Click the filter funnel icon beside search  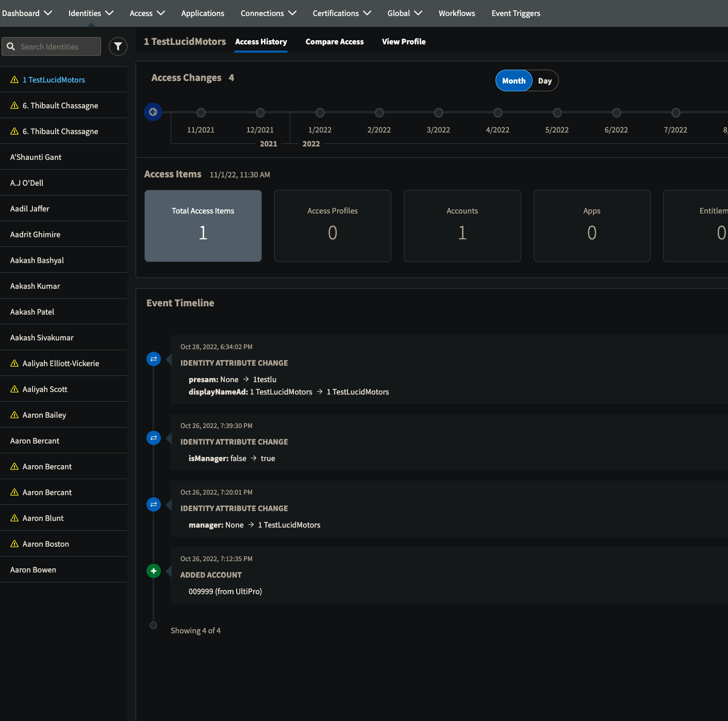pyautogui.click(x=118, y=46)
